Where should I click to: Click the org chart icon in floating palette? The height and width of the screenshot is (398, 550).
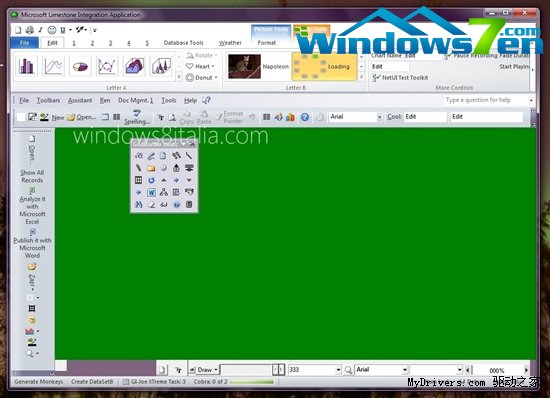point(164,193)
